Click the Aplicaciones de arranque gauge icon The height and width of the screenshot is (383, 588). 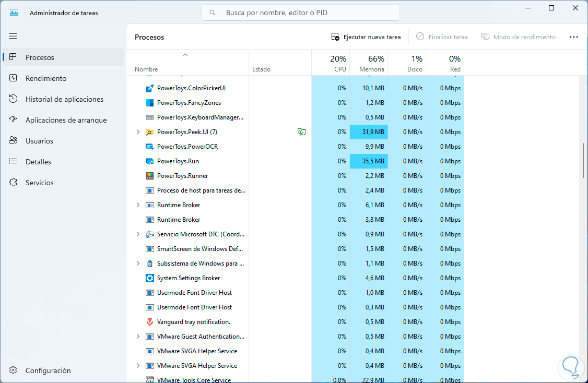[x=13, y=120]
